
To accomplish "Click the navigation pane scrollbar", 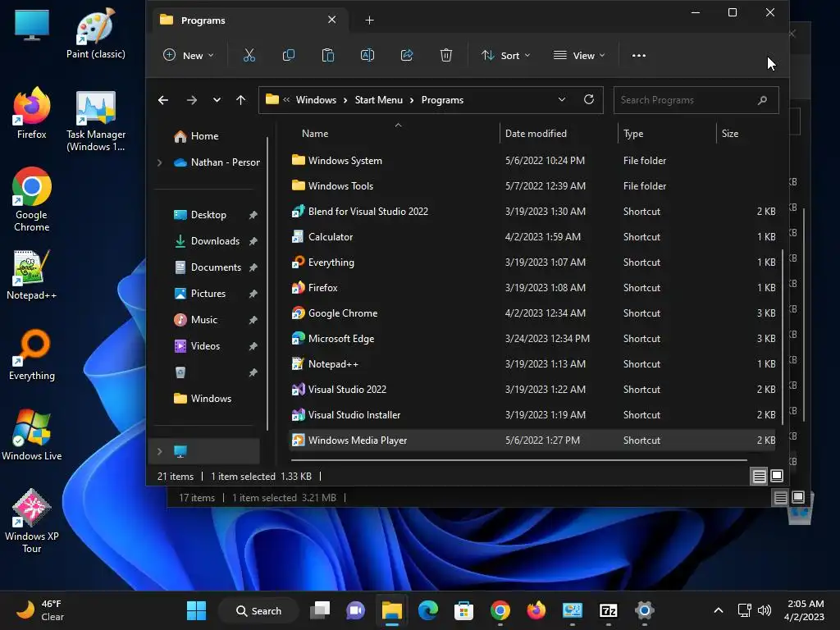I will click(x=267, y=284).
